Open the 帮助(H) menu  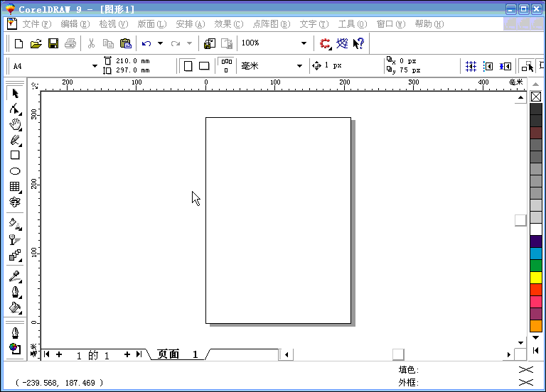pyautogui.click(x=429, y=24)
